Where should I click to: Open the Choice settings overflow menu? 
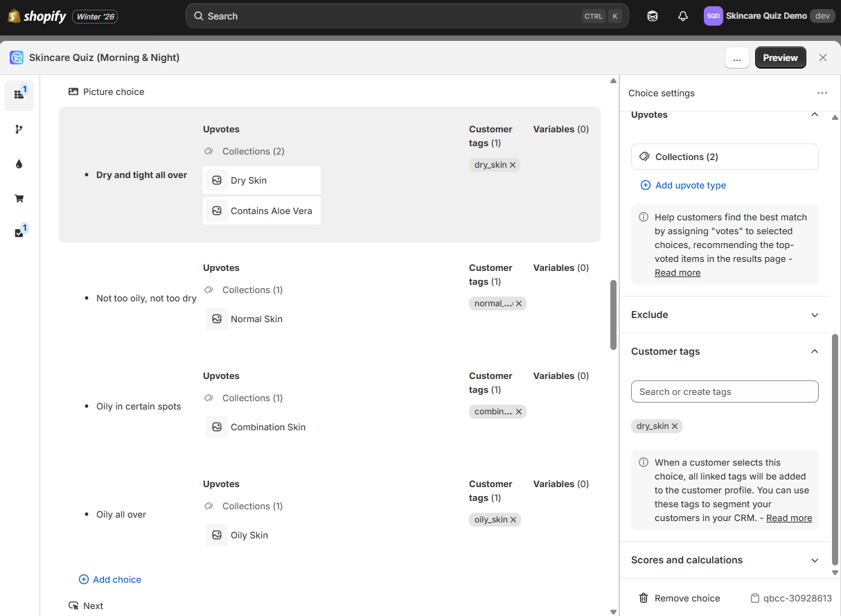822,93
